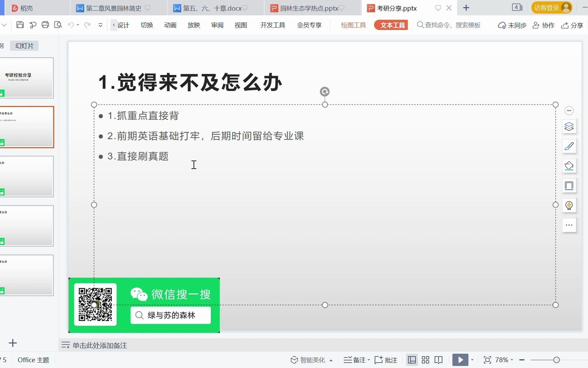Image resolution: width=588 pixels, height=368 pixels.
Task: Open quick access toolbar customize dropdown
Action: tap(100, 25)
